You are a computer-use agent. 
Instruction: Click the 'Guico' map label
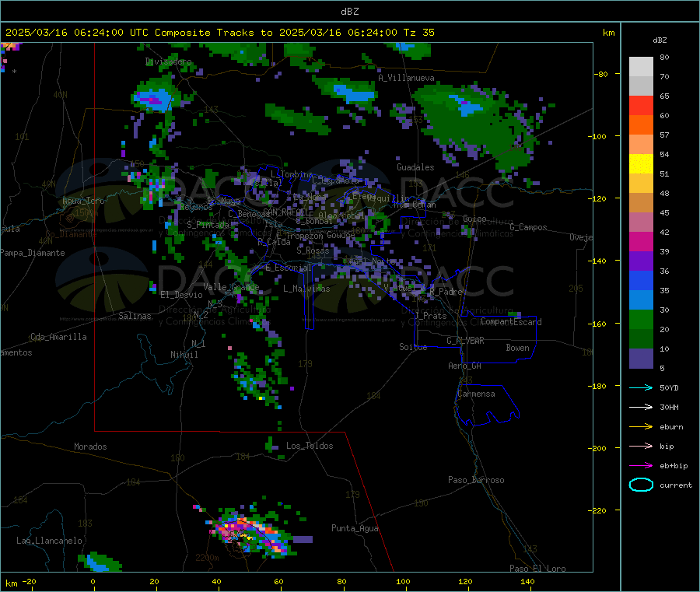tap(474, 219)
